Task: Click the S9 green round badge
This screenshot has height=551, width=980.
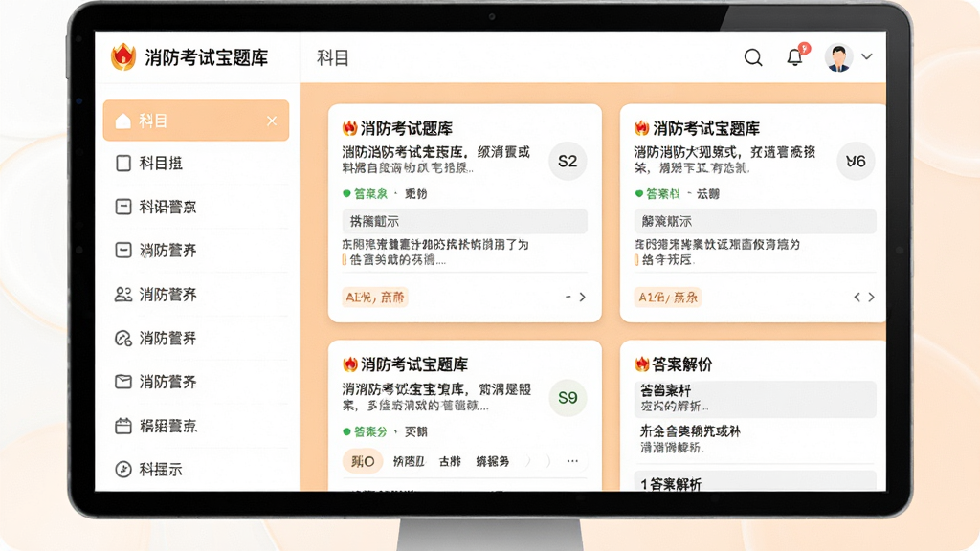Action: [x=568, y=397]
